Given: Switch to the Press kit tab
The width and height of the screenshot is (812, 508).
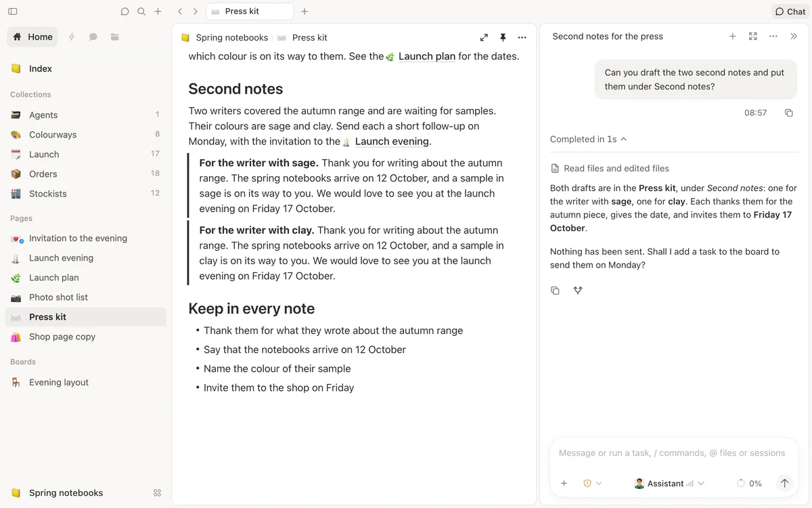Looking at the screenshot, I should tap(250, 12).
